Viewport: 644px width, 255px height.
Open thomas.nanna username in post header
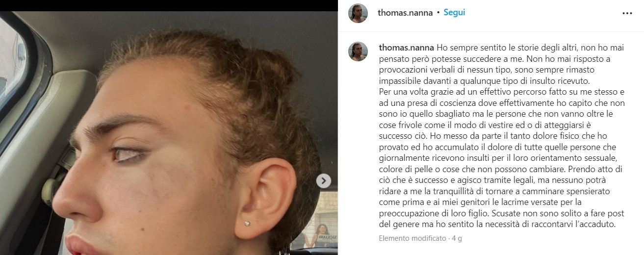(x=405, y=13)
